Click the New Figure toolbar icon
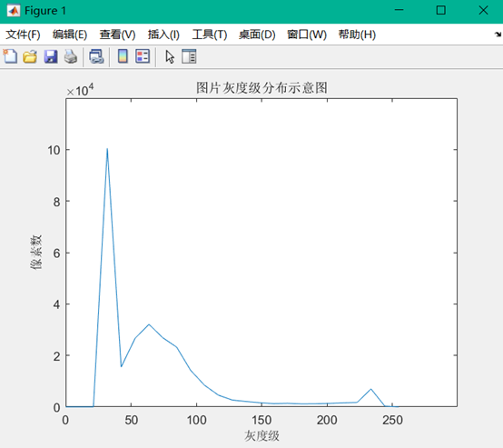The width and height of the screenshot is (503, 448). tap(10, 56)
